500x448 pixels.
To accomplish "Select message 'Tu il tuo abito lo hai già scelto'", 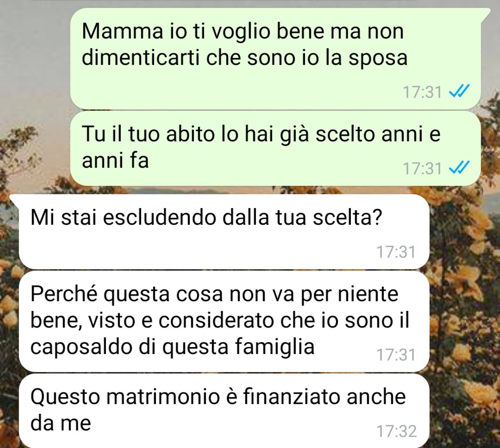I will tap(275, 148).
